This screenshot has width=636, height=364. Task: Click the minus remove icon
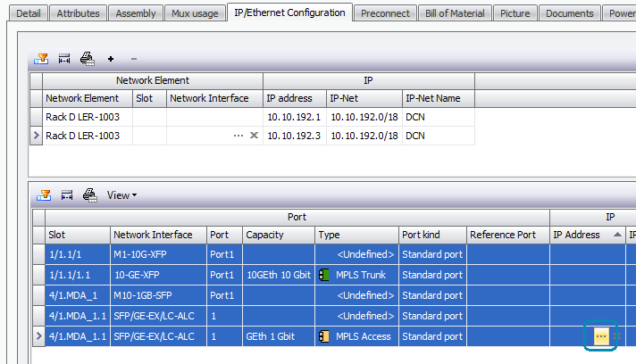133,59
